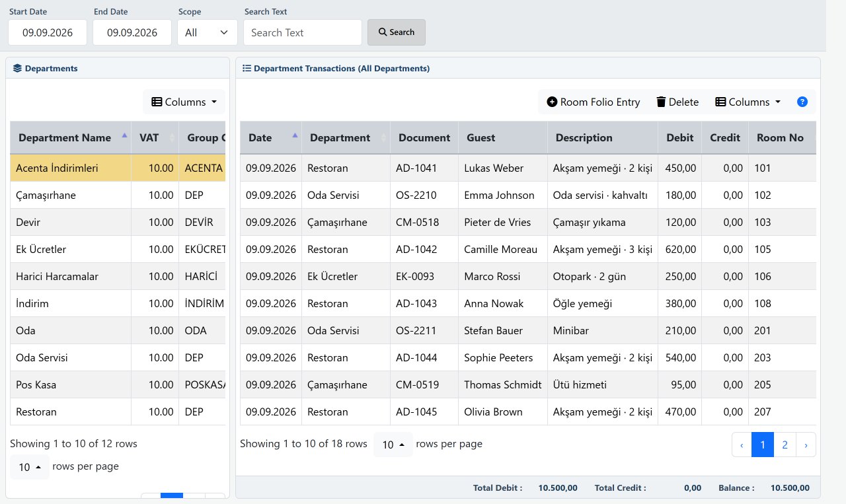This screenshot has height=504, width=846.
Task: Click the Description column header
Action: pyautogui.click(x=603, y=137)
